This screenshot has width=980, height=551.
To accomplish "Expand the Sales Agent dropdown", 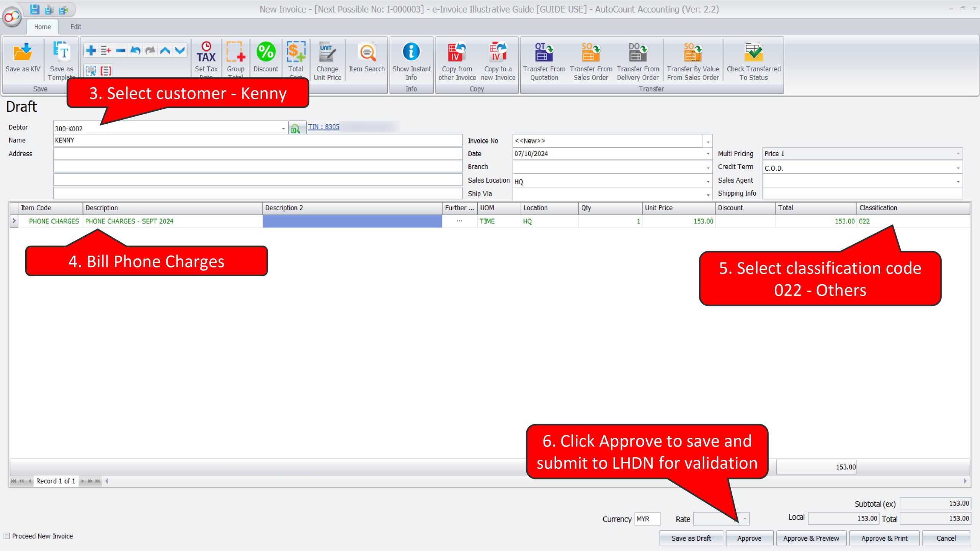I will pos(958,181).
